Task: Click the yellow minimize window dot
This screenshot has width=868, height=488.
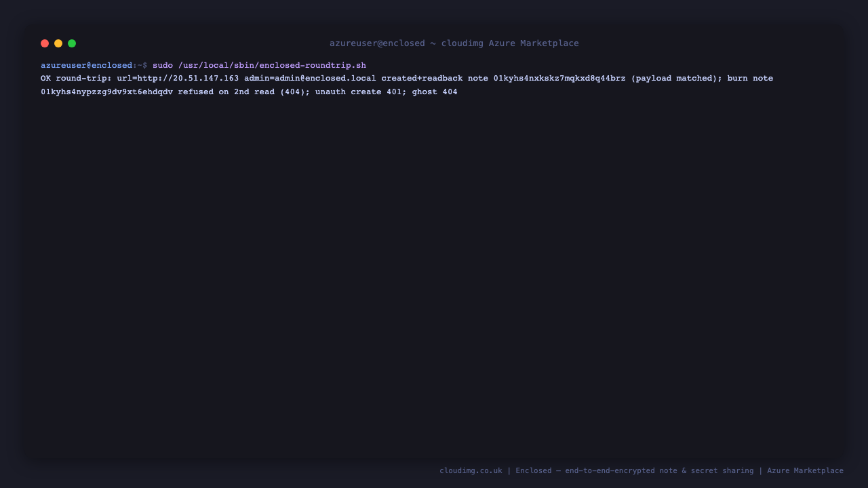Action: [58, 43]
